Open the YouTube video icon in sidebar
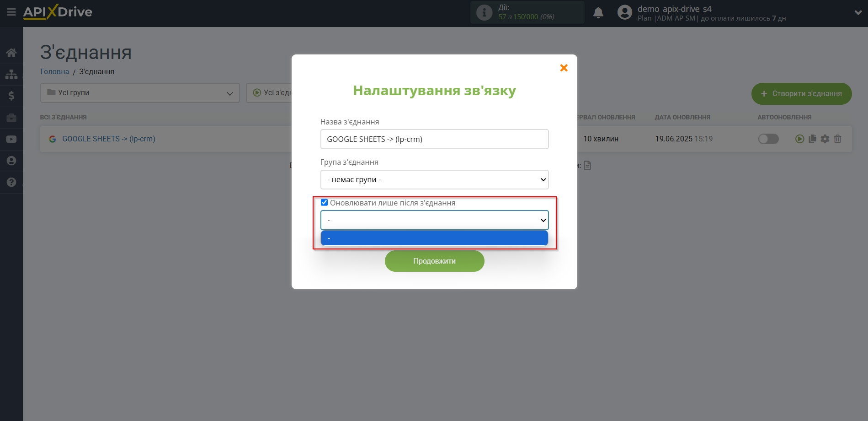This screenshot has height=421, width=868. pos(11,139)
